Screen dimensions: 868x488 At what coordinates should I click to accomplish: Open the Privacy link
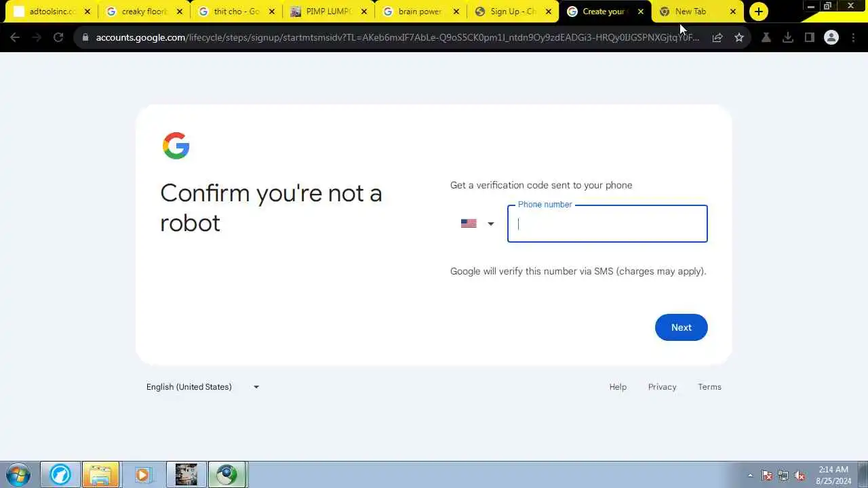tap(662, 387)
